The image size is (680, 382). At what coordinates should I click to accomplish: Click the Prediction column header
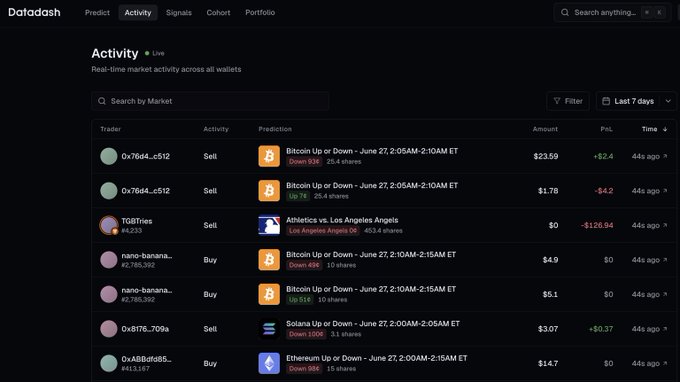(x=275, y=129)
